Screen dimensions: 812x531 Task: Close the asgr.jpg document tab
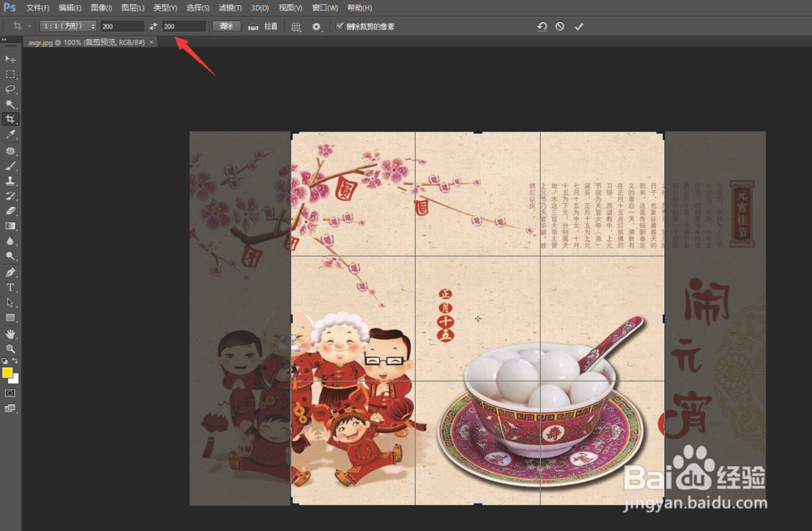[x=152, y=42]
